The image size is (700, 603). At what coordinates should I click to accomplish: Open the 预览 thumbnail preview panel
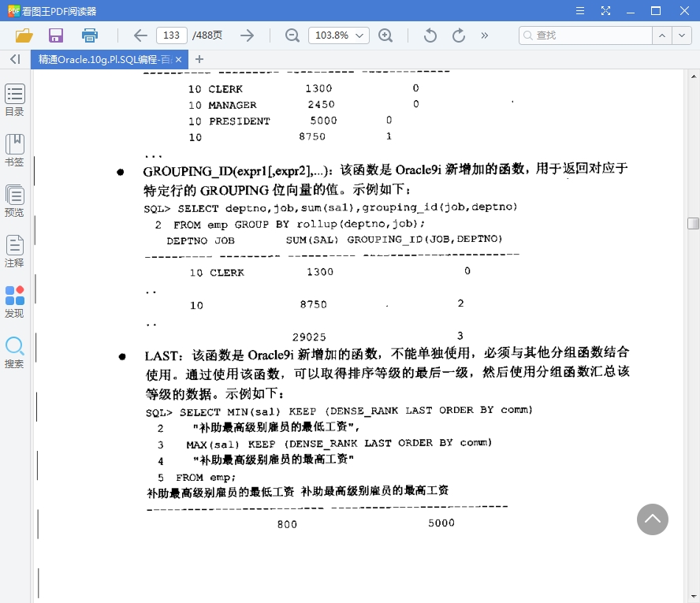tap(15, 201)
